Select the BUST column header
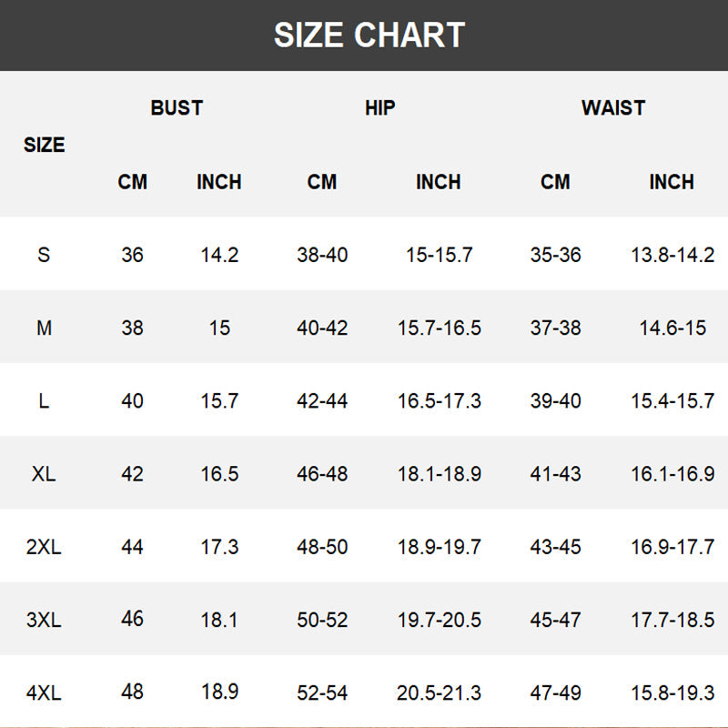This screenshot has height=728, width=728. point(177,107)
